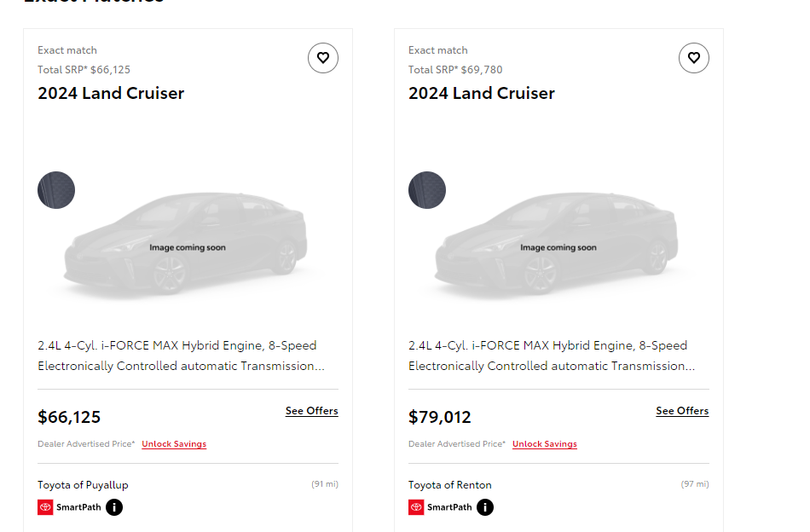Image resolution: width=810 pixels, height=532 pixels.
Task: Select the dark color swatch on second listing
Action: [427, 190]
